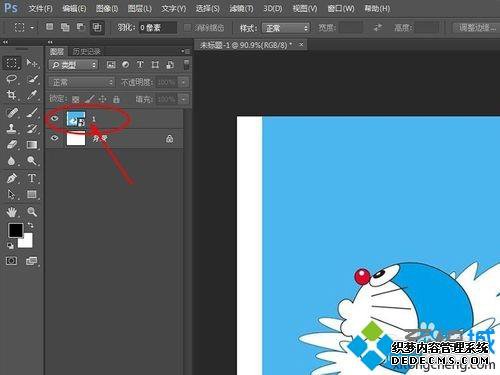The height and width of the screenshot is (375, 500).
Task: Select the Pen tool
Action: click(x=11, y=178)
